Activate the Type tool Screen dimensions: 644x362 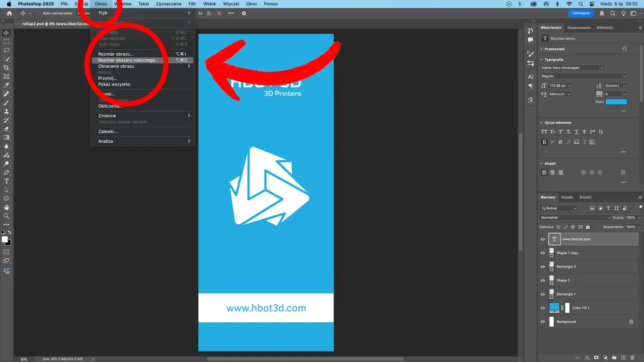point(7,180)
